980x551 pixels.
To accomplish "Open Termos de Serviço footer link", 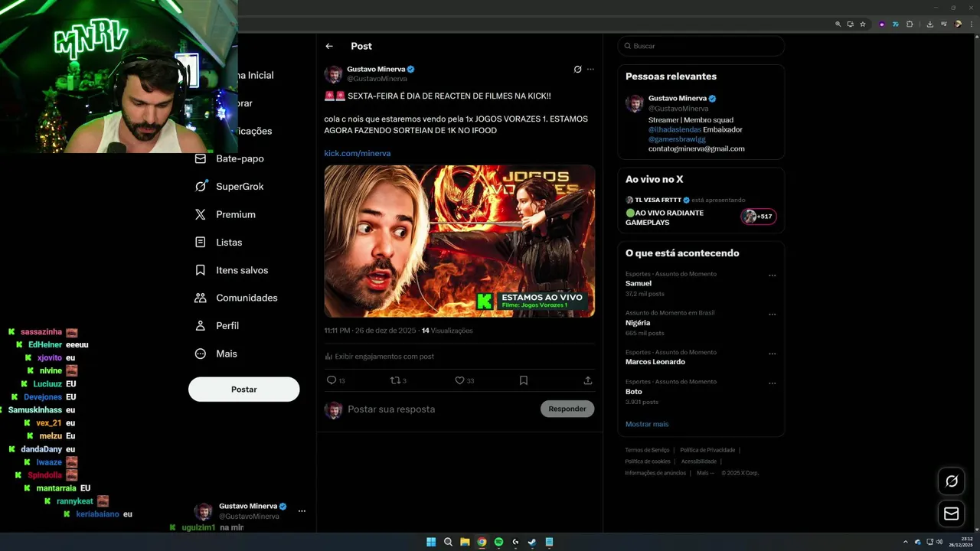I will (x=647, y=450).
